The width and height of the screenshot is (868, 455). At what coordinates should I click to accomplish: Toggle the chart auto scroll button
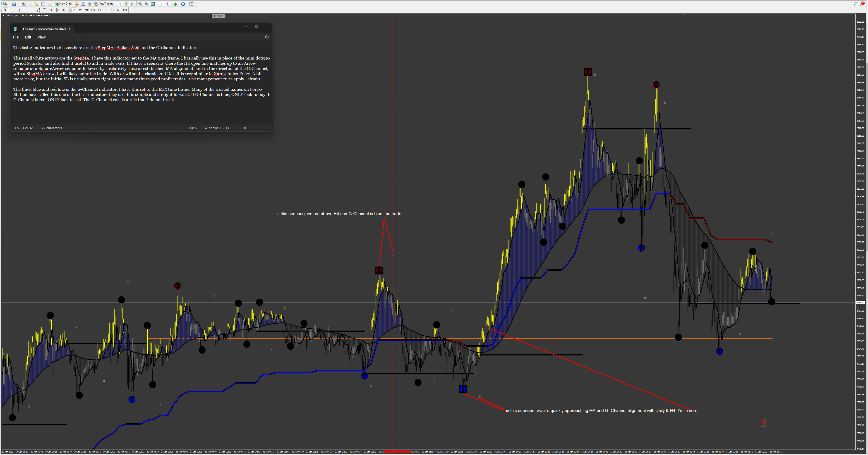[x=161, y=4]
